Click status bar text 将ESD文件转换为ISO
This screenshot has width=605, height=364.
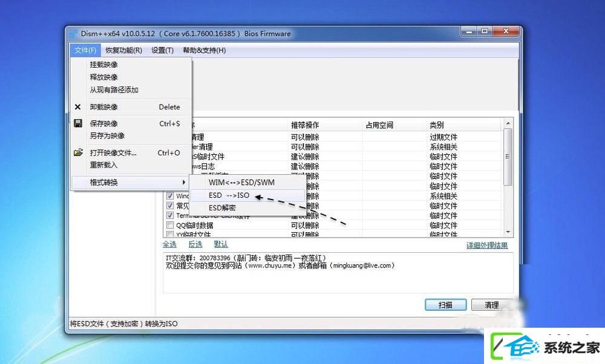click(x=124, y=323)
